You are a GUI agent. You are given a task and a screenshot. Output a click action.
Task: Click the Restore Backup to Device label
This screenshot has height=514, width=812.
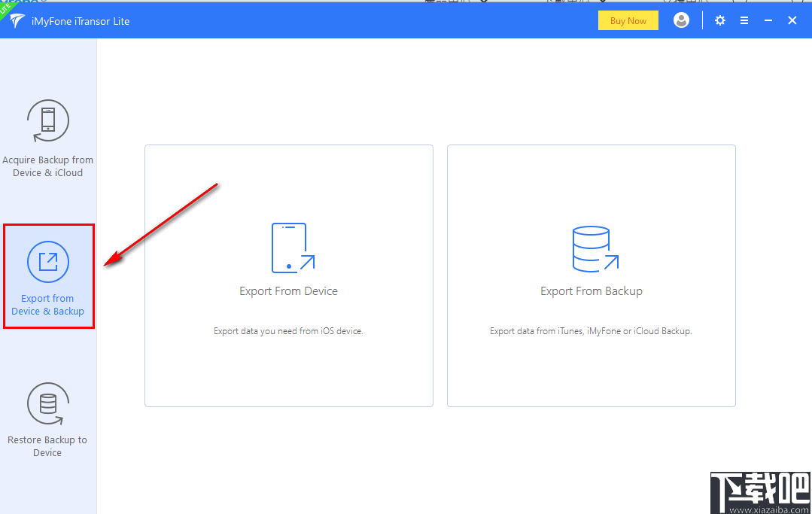(x=47, y=446)
